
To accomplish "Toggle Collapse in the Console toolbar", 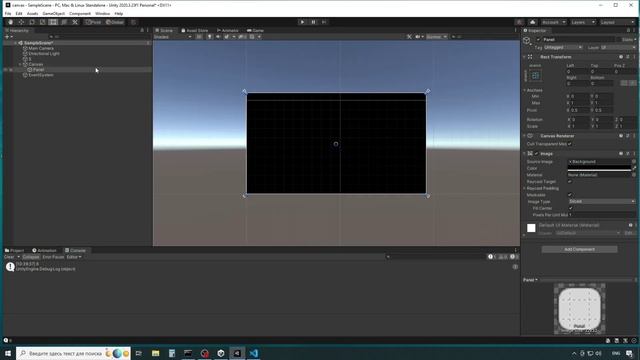I will click(x=31, y=257).
